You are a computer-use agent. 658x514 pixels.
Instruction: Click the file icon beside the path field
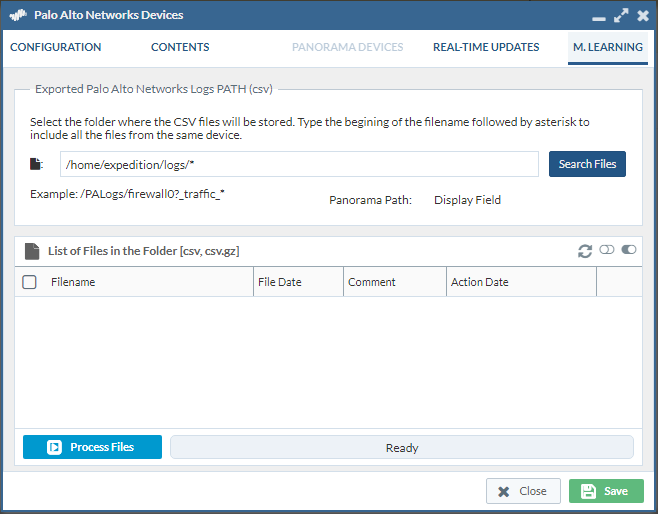(x=36, y=164)
